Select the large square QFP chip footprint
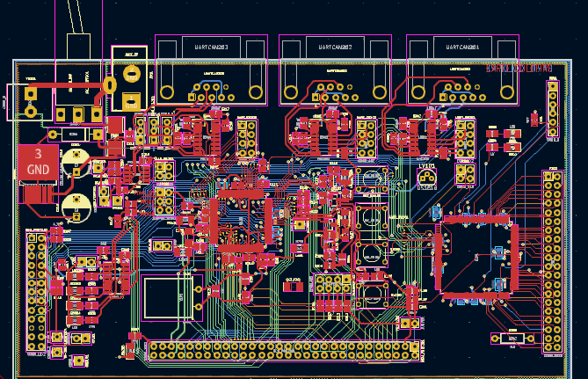Viewport: 588px width, 379px height. coord(478,258)
